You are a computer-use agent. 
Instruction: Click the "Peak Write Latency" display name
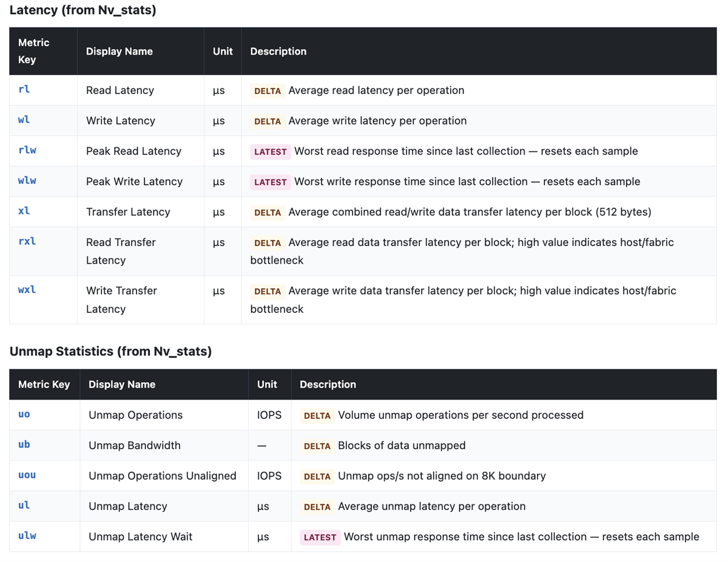134,181
